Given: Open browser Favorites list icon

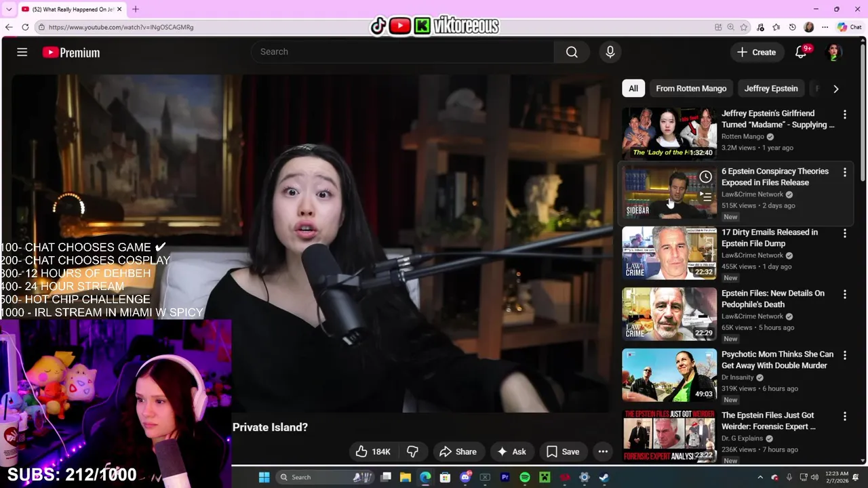Looking at the screenshot, I should (776, 27).
